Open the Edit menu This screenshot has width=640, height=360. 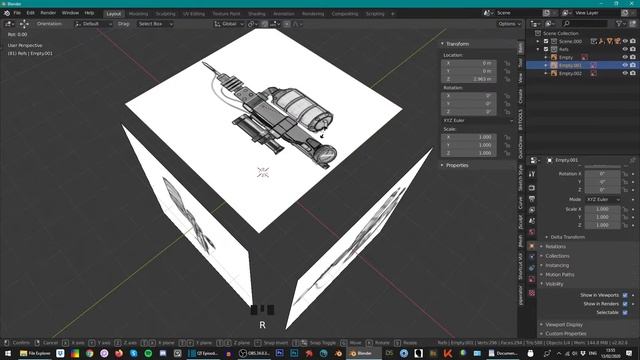pyautogui.click(x=31, y=13)
